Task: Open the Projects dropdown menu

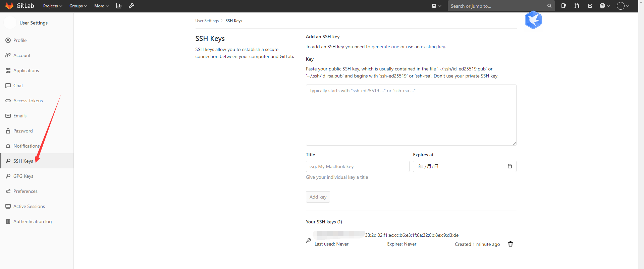Action: coord(53,6)
